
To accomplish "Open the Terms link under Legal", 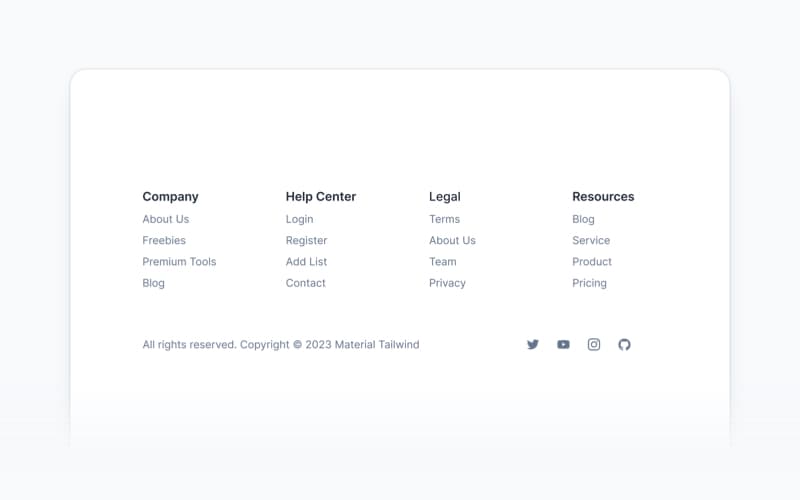I will [444, 219].
